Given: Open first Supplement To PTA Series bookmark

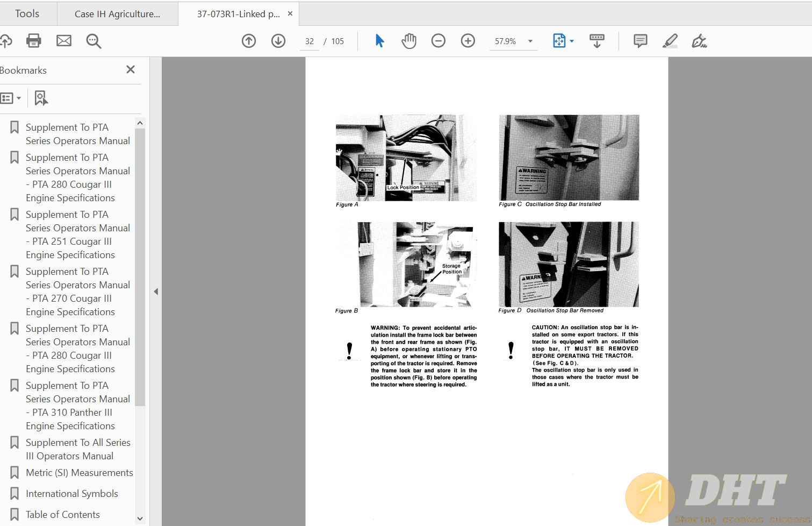Looking at the screenshot, I should pos(78,134).
